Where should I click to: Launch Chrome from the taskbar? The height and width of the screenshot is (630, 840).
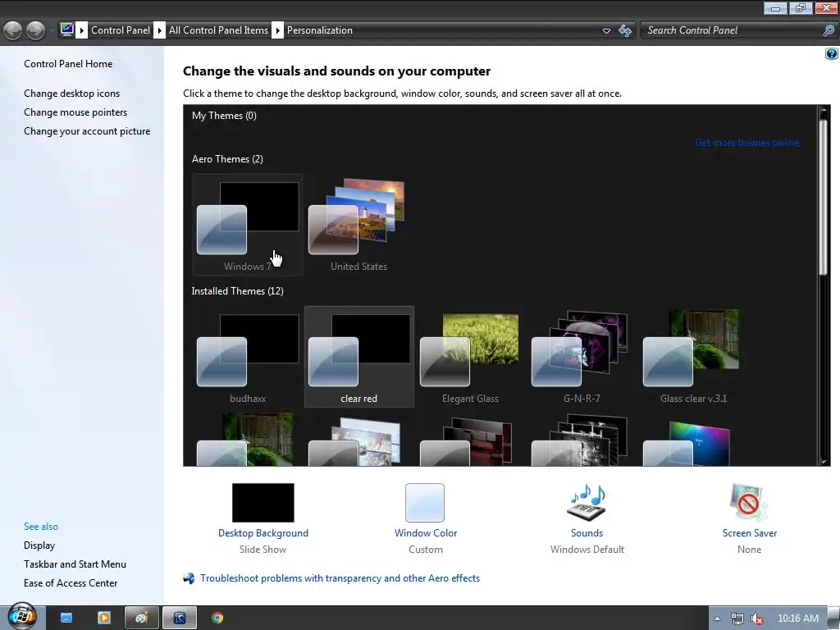(217, 618)
